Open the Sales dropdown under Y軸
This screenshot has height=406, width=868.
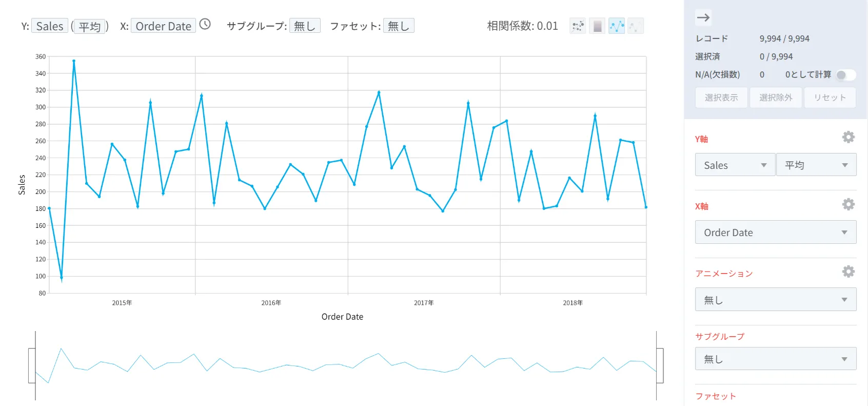pos(735,165)
